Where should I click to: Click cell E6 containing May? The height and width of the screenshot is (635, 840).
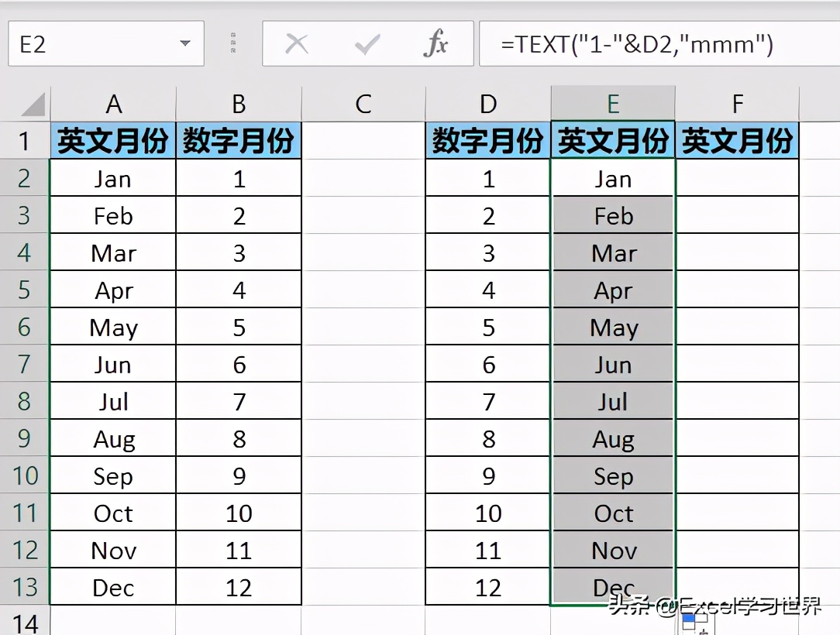coord(613,327)
